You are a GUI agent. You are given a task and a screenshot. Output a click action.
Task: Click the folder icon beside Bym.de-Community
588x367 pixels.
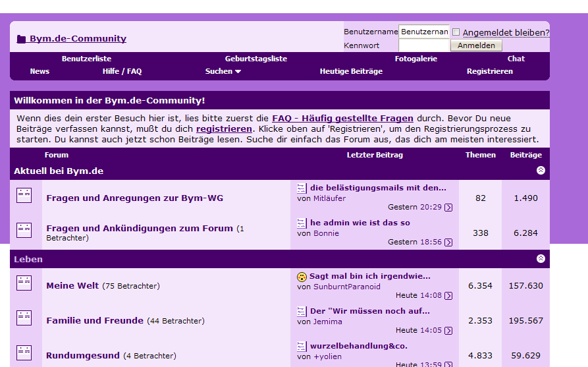pos(21,39)
